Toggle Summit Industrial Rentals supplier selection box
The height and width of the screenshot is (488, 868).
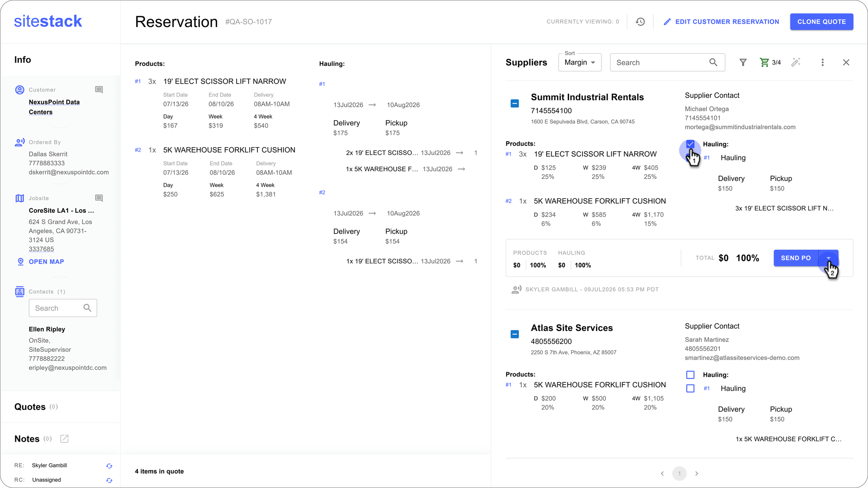tap(515, 103)
